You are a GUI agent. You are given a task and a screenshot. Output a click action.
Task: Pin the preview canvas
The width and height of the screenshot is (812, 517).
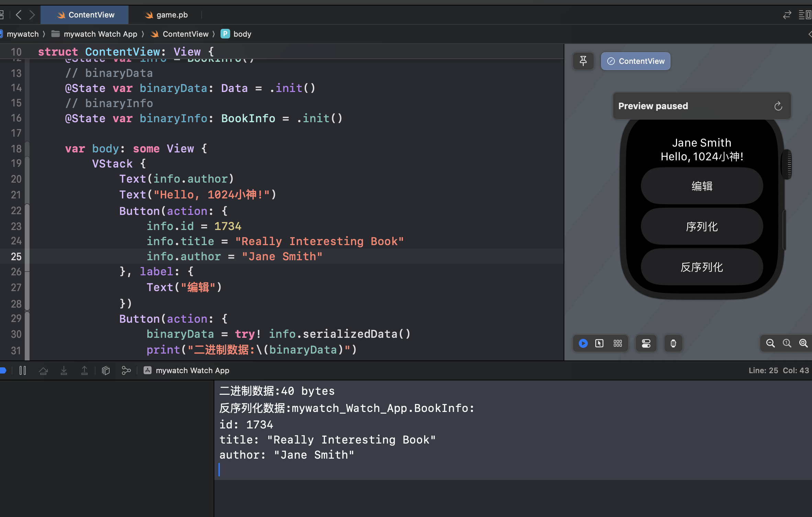(583, 61)
